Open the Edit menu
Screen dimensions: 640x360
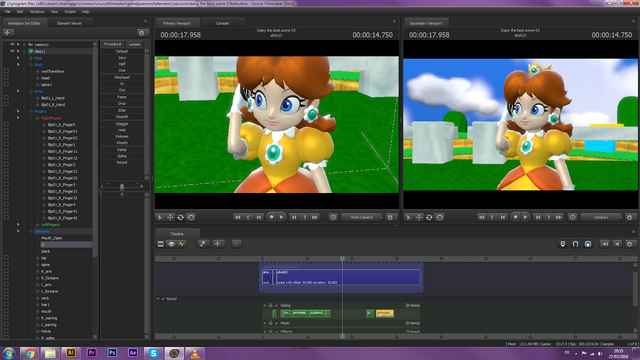(x=20, y=12)
